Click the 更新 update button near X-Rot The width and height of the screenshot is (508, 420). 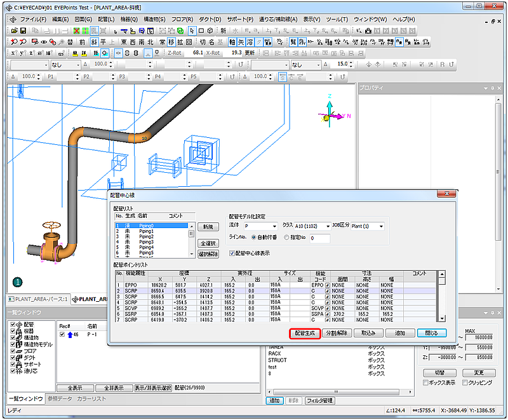250,53
